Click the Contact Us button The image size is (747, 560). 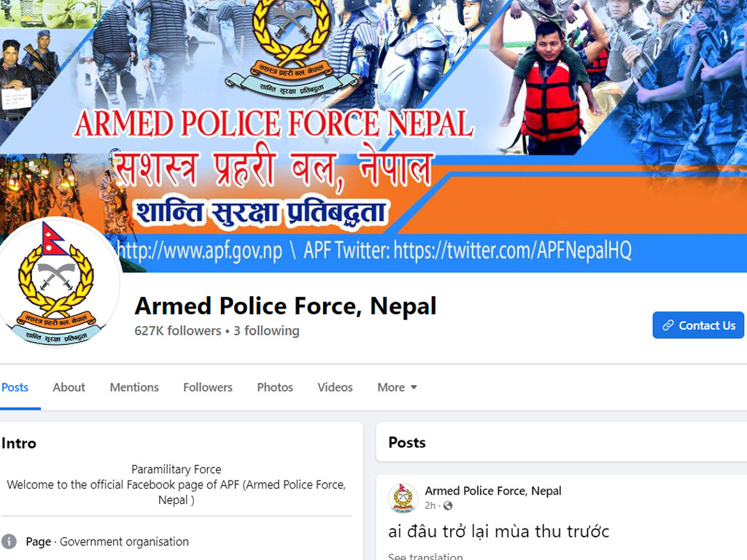[x=698, y=325]
